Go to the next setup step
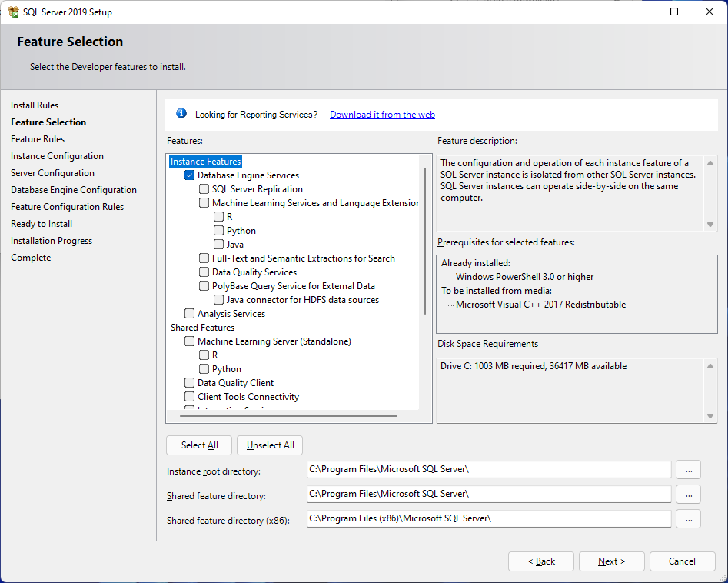The width and height of the screenshot is (728, 583). coord(611,561)
